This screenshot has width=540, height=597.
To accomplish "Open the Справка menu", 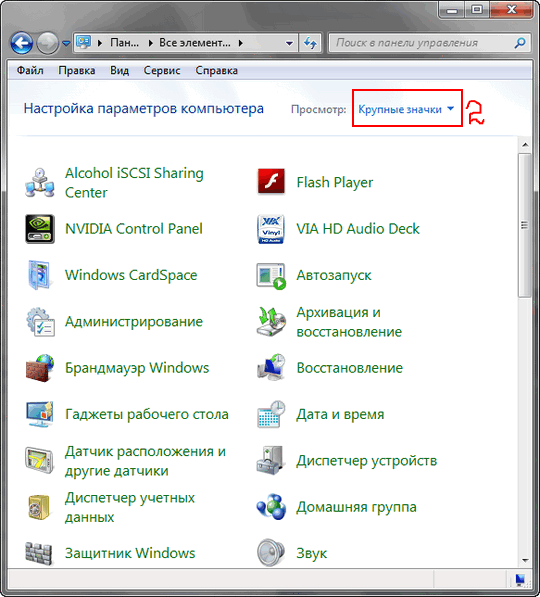I will click(x=216, y=70).
